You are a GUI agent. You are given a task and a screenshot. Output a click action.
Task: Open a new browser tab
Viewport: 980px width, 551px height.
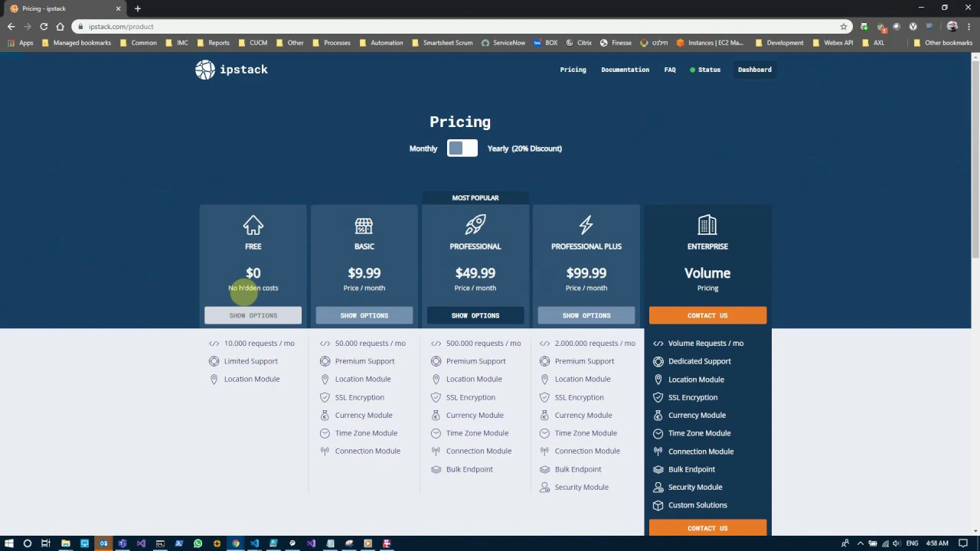[138, 8]
